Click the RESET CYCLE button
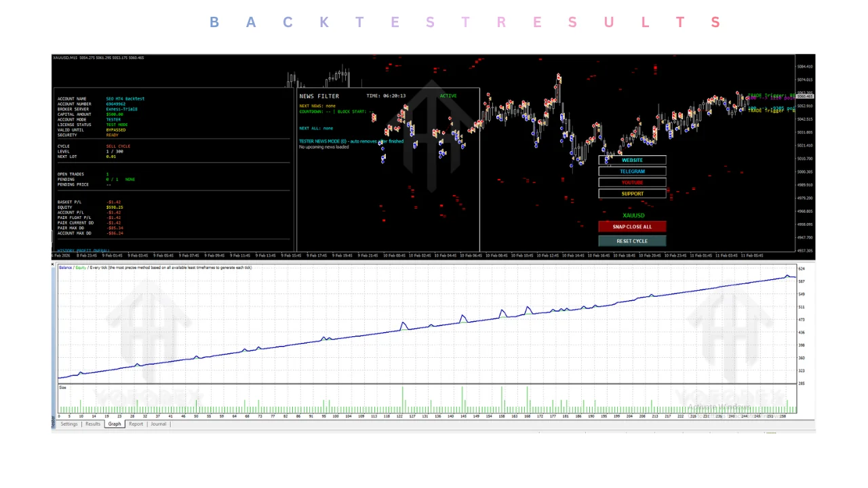Viewport: 868px width, 488px height. tap(632, 241)
